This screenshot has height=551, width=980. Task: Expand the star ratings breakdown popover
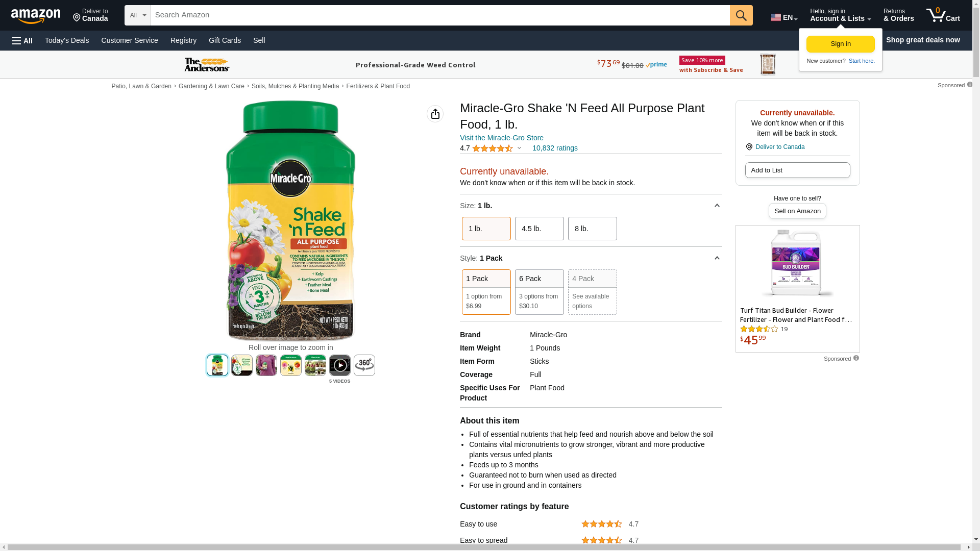pos(519,148)
